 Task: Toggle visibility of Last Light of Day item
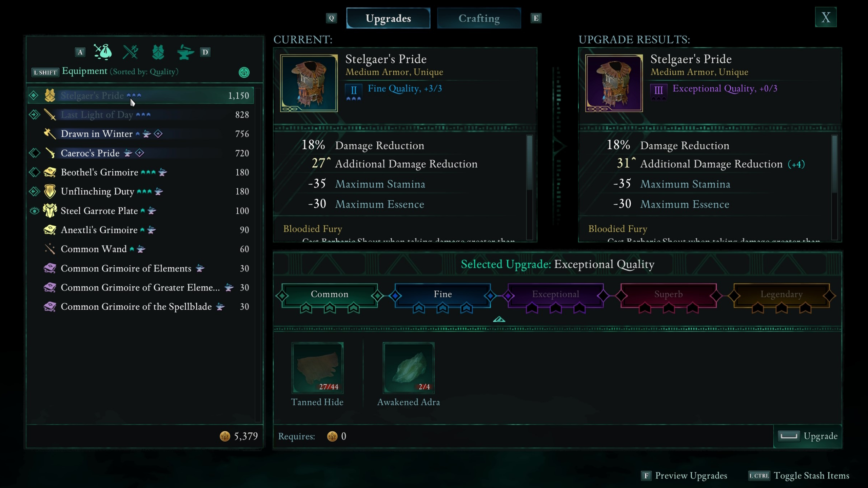[x=34, y=115]
